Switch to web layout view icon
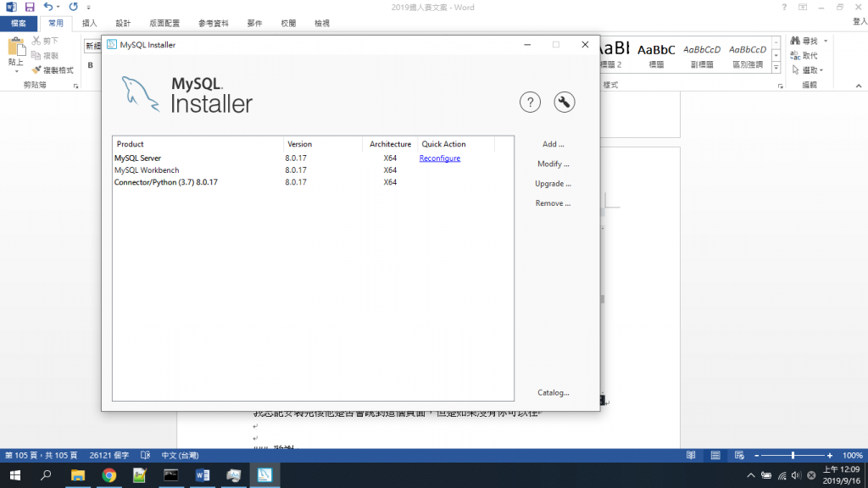The height and width of the screenshot is (488, 868). [x=739, y=455]
